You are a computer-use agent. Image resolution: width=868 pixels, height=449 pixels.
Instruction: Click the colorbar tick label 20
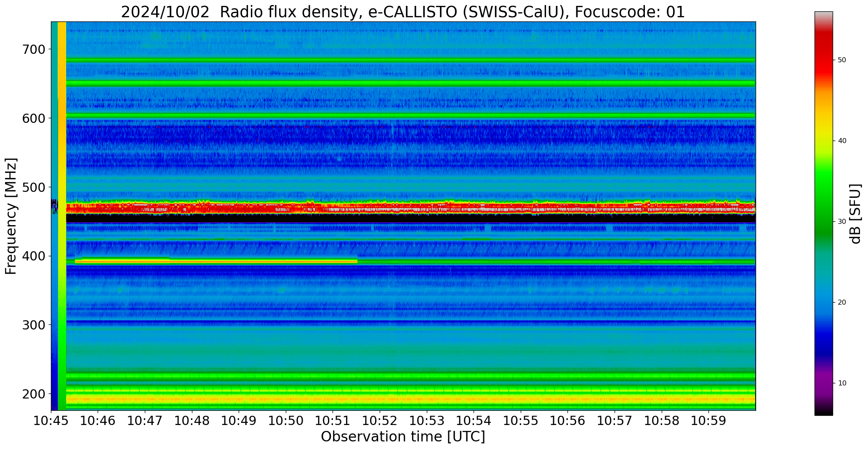842,303
